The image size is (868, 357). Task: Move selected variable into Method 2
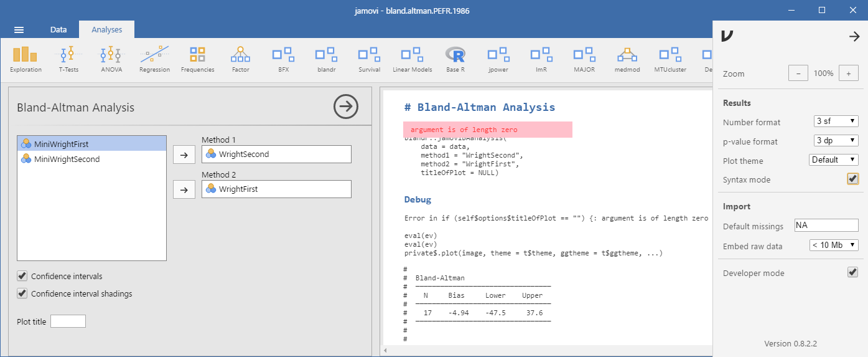pyautogui.click(x=184, y=189)
